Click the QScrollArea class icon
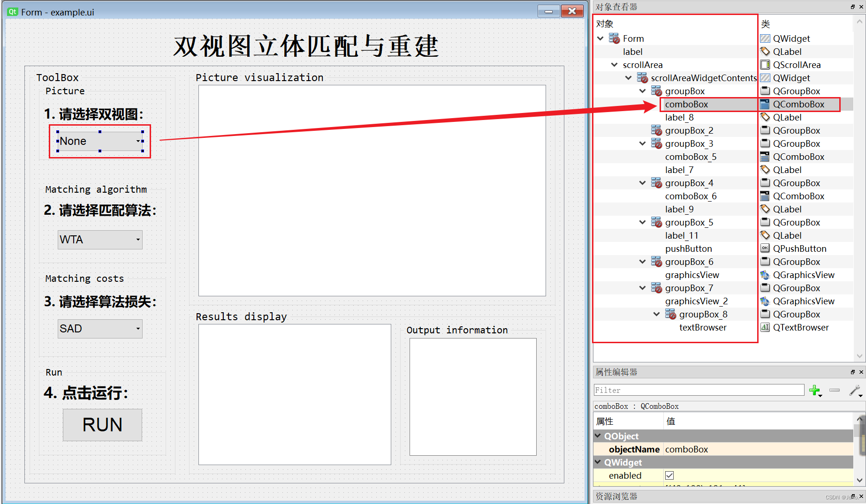Viewport: 866px width, 504px height. click(765, 65)
